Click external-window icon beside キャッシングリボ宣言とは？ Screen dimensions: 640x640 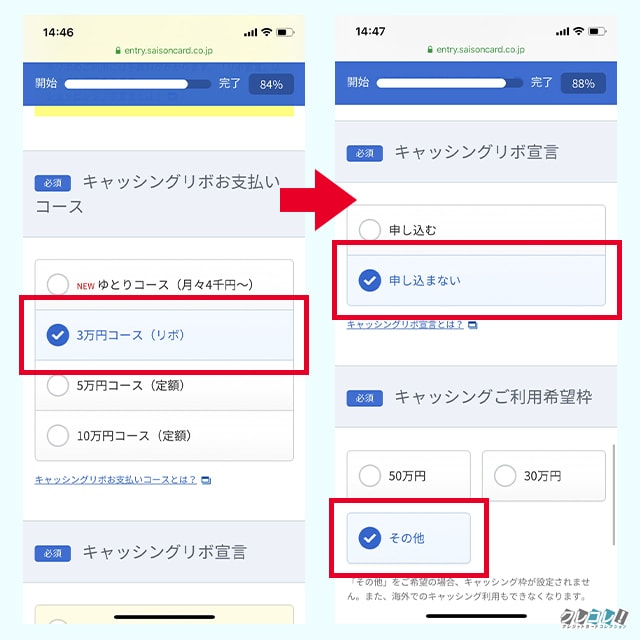coord(473,325)
